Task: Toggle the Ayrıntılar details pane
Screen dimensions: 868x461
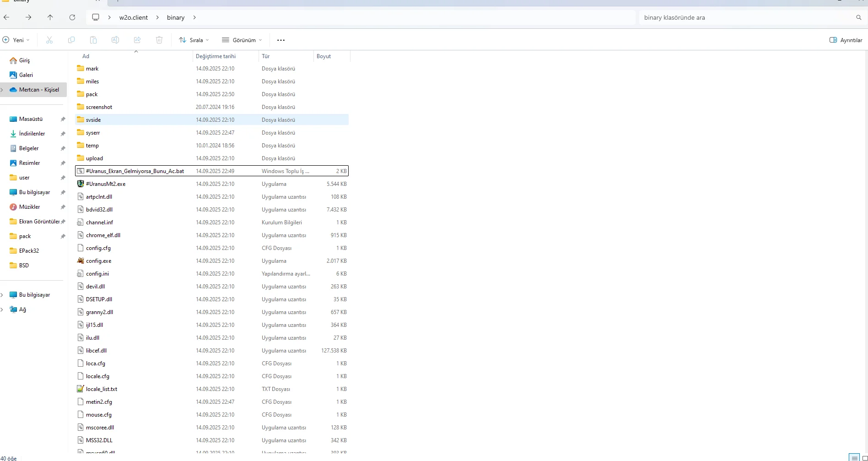Action: click(x=846, y=40)
